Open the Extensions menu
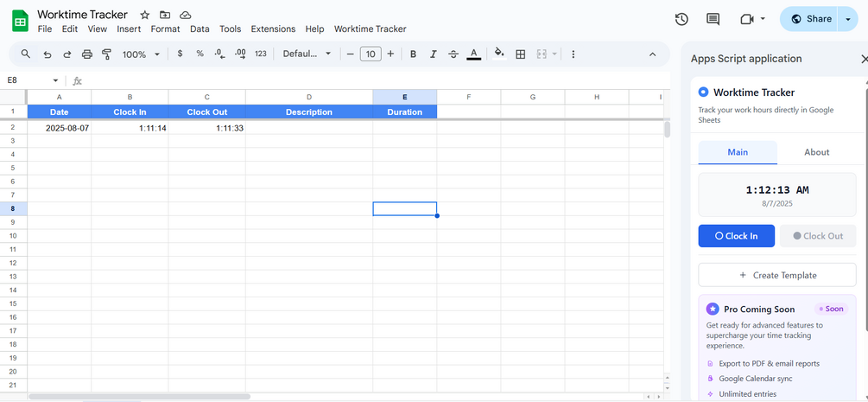 [274, 29]
